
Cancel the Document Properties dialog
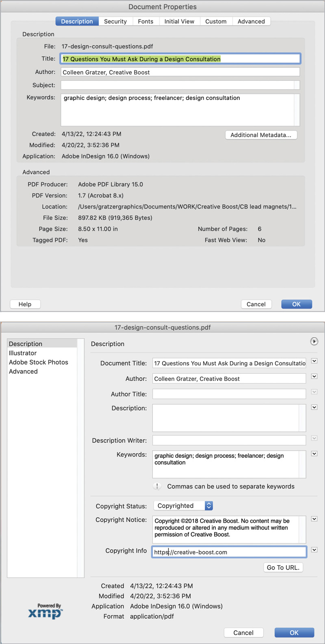click(x=256, y=304)
